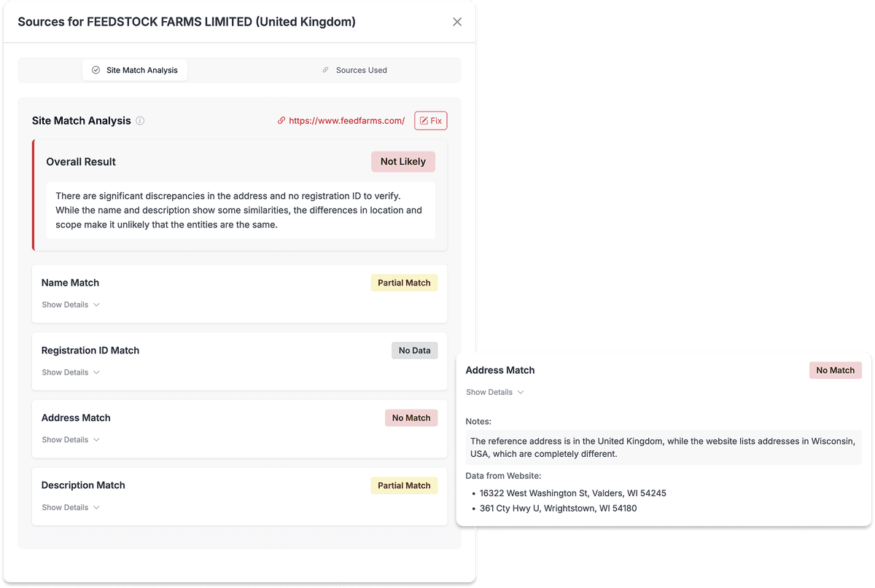Open the https://www.feedfarms.com/ link
The image size is (875, 588).
[x=346, y=121]
